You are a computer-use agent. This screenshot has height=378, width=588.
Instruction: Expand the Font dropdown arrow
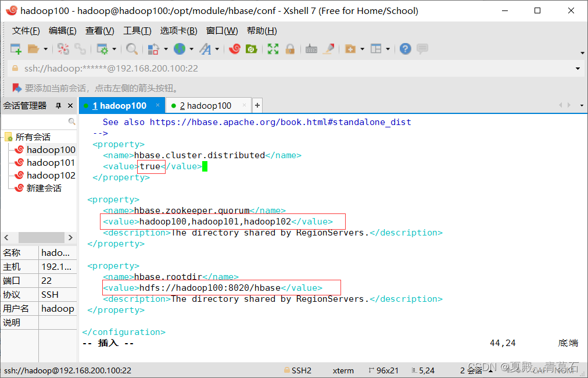(x=217, y=49)
